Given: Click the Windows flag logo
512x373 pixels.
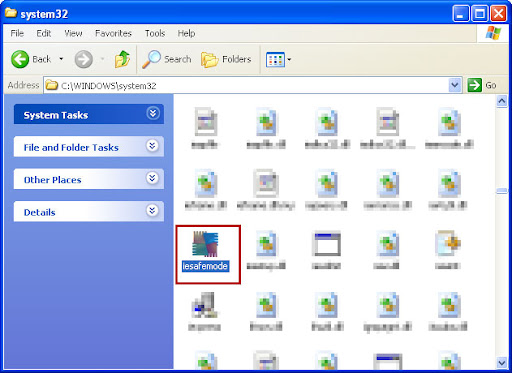Looking at the screenshot, I should pyautogui.click(x=493, y=33).
